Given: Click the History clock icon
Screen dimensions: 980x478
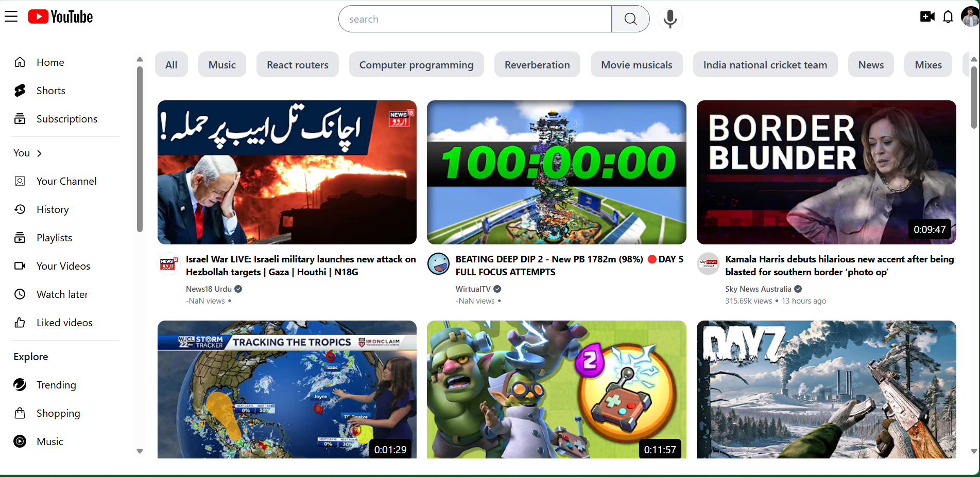Looking at the screenshot, I should click(x=20, y=209).
